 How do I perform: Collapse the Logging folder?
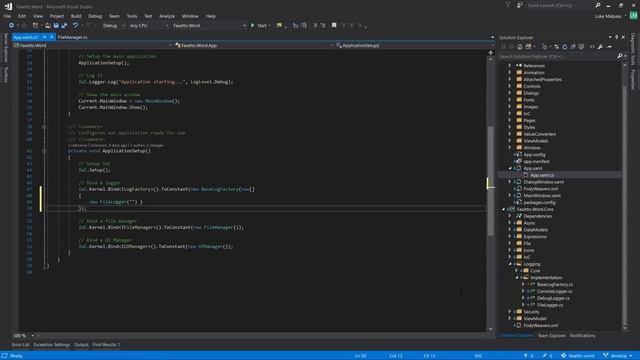[x=510, y=264]
